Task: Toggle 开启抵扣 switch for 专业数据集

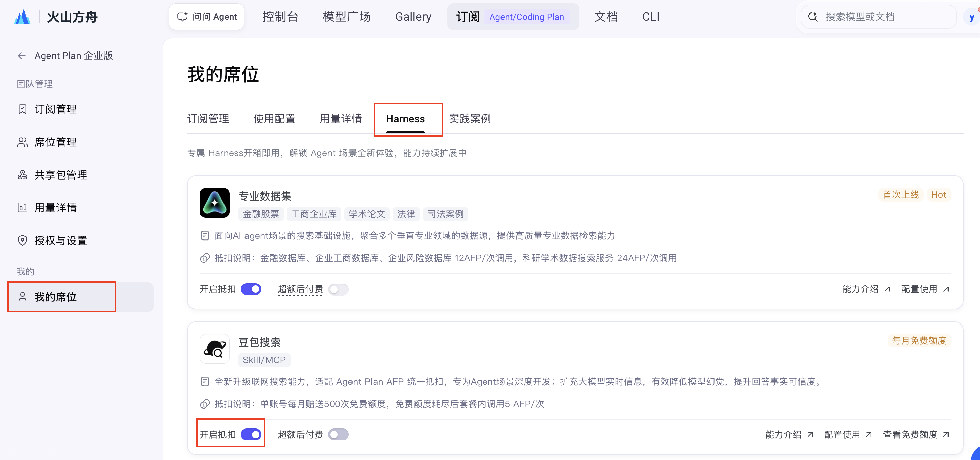Action: coord(251,289)
